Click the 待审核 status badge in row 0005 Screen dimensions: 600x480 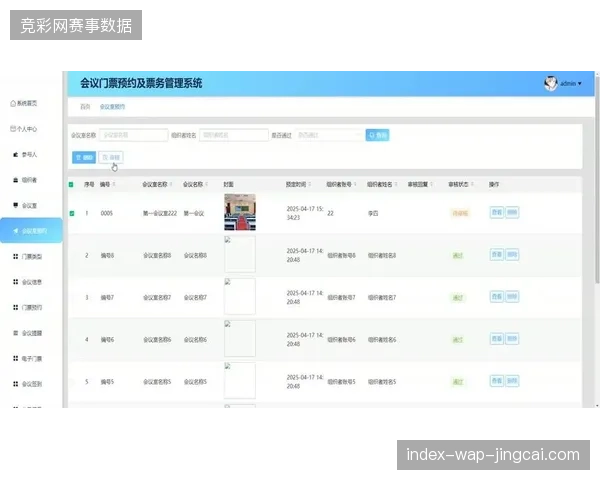pos(460,213)
